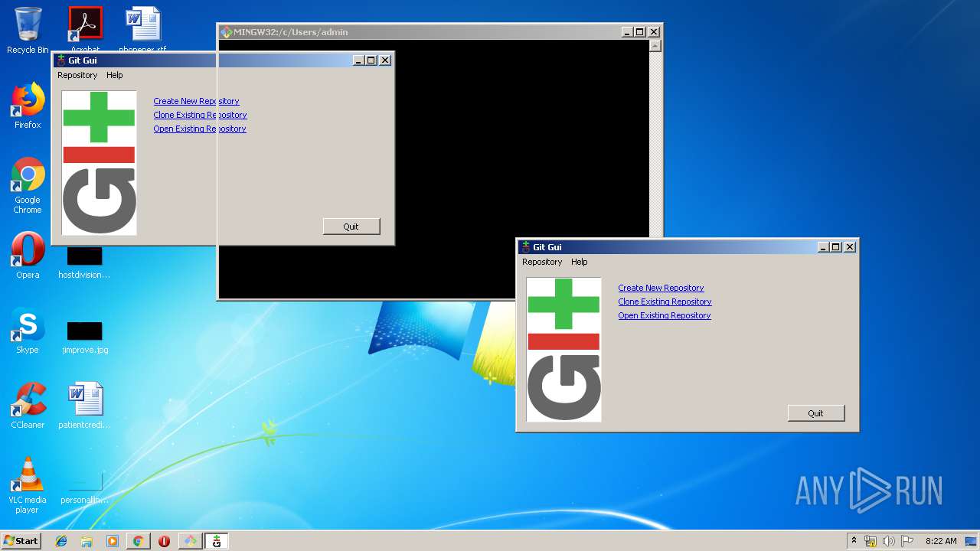
Task: Click Quit in the front Git Gui window
Action: (x=816, y=413)
